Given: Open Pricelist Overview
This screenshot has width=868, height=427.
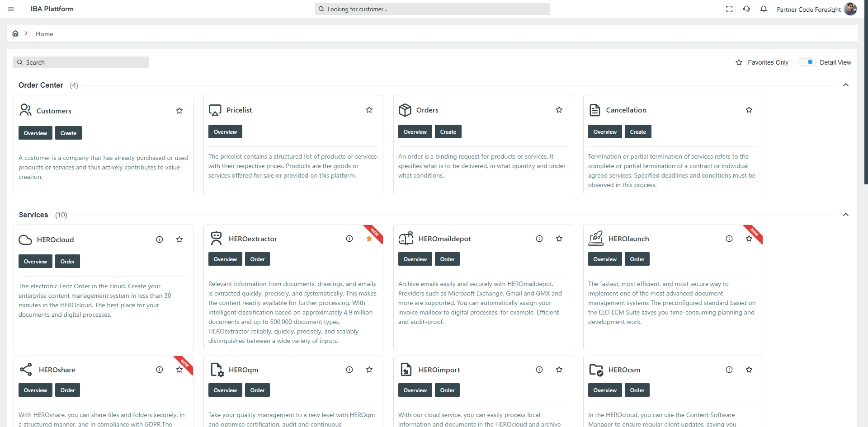Looking at the screenshot, I should click(x=225, y=131).
